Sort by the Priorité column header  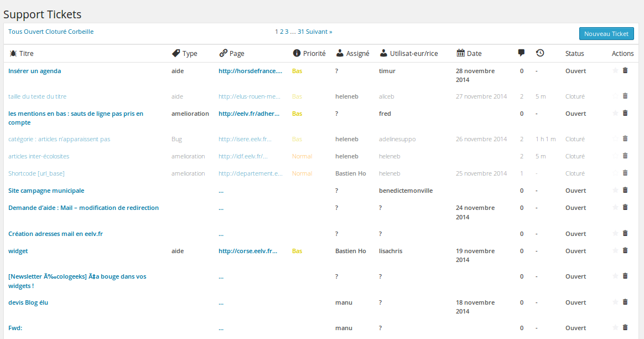[x=314, y=54]
